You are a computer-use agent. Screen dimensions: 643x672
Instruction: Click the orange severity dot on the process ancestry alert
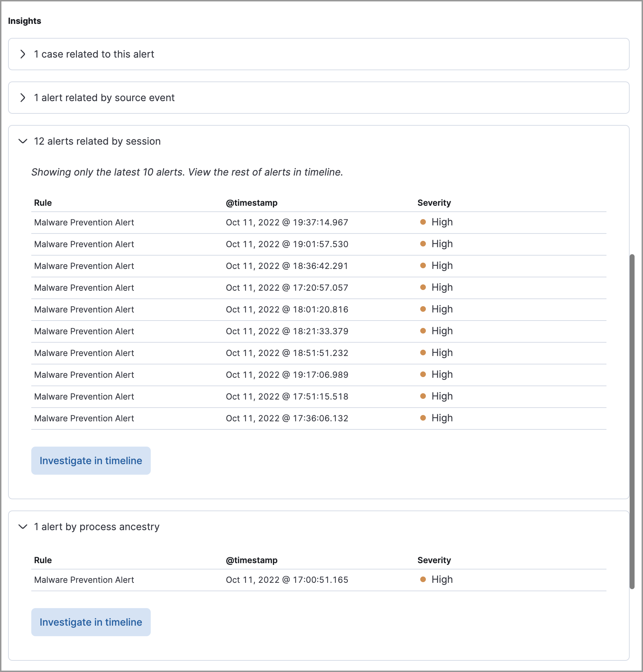click(423, 579)
